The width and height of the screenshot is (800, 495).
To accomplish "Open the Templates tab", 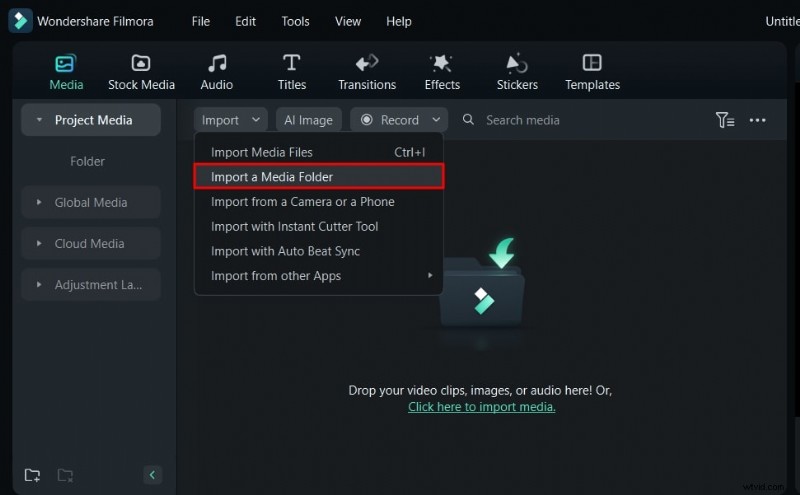I will (x=592, y=72).
